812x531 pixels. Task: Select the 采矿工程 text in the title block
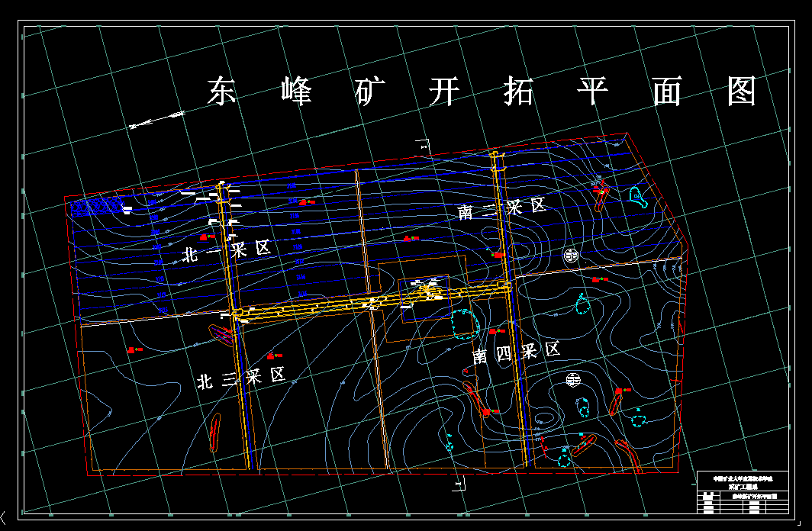744,487
